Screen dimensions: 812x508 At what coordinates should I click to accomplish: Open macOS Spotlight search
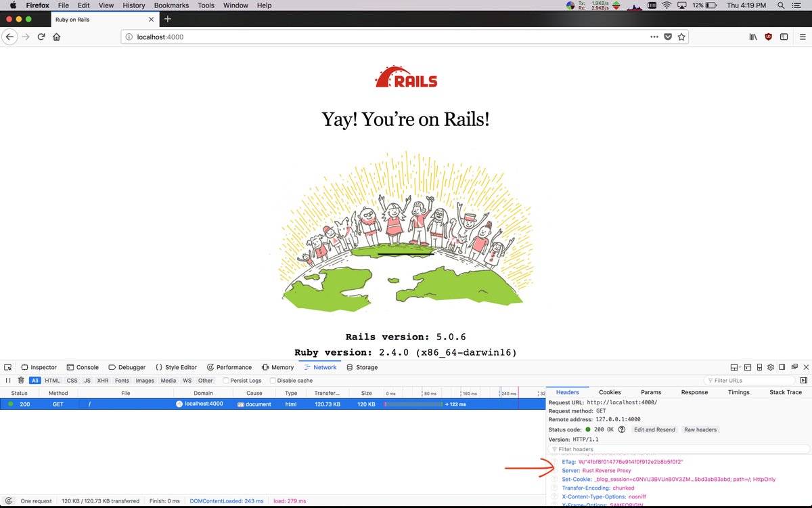781,5
